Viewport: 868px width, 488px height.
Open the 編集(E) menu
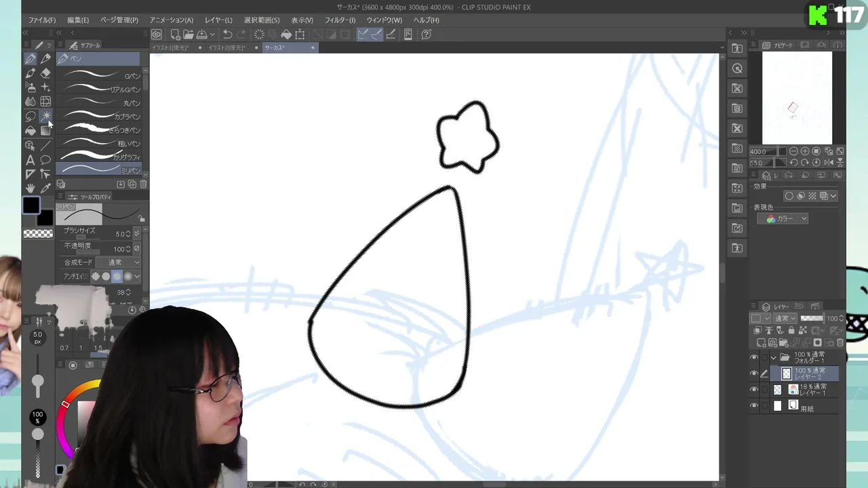coord(78,20)
